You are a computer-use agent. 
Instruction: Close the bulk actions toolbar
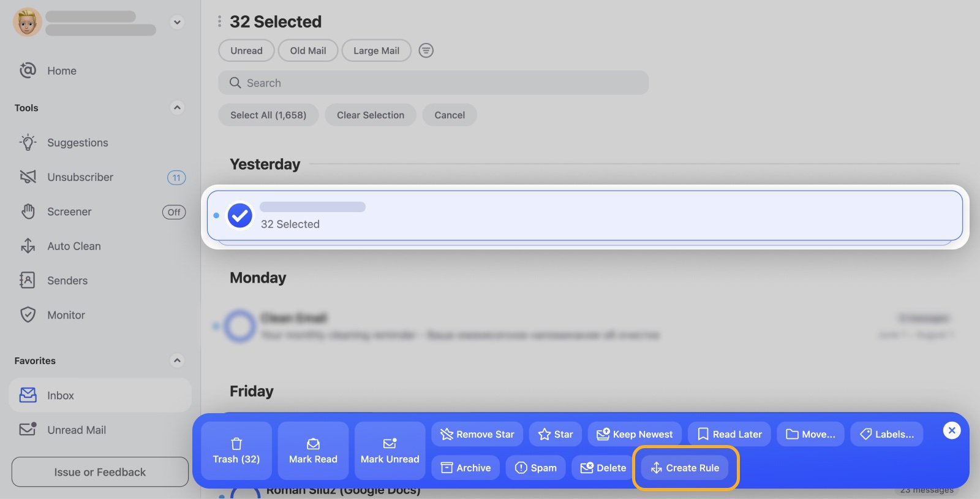click(x=951, y=430)
